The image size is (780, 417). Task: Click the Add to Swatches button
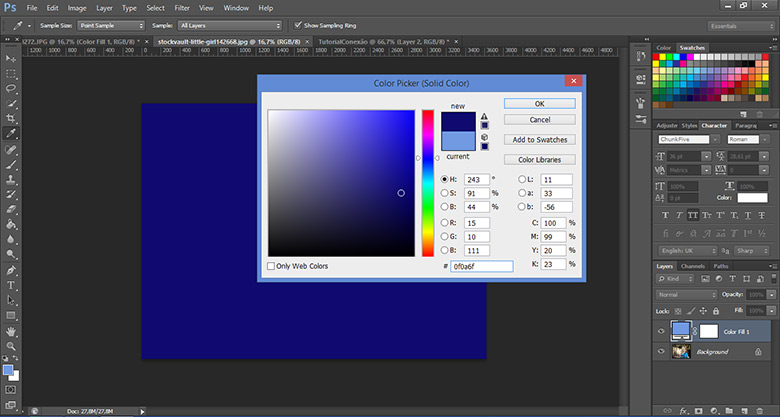539,139
